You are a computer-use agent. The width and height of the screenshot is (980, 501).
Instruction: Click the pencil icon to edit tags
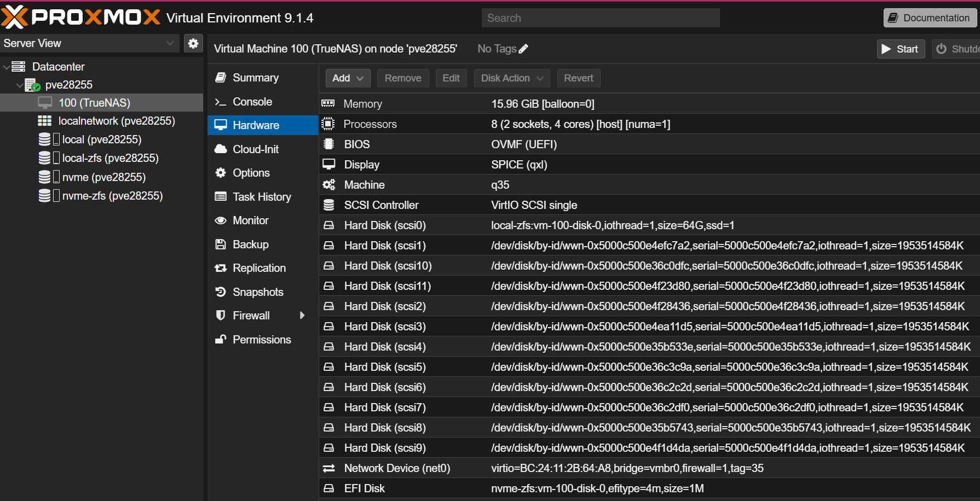523,49
